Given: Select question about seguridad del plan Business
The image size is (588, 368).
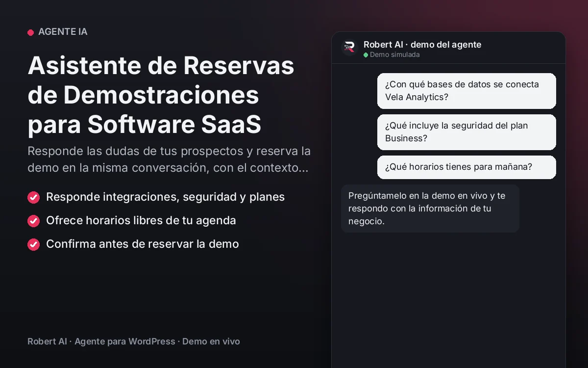Looking at the screenshot, I should click(x=466, y=132).
